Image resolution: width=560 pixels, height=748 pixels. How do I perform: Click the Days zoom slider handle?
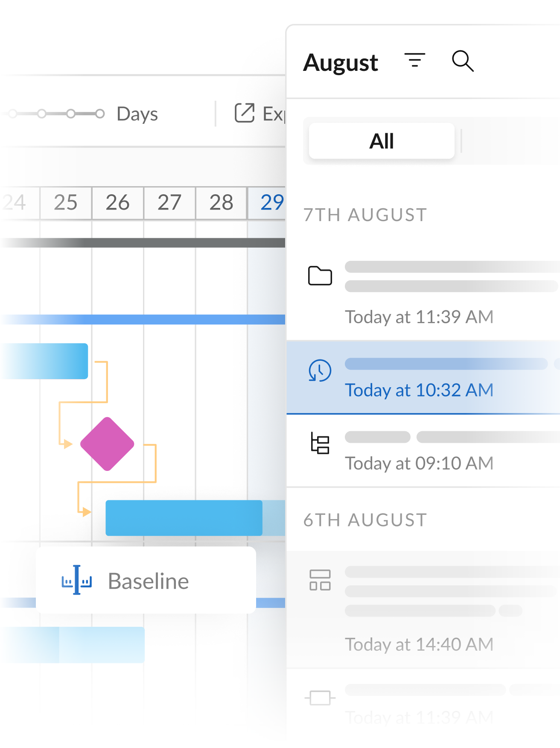click(x=100, y=114)
